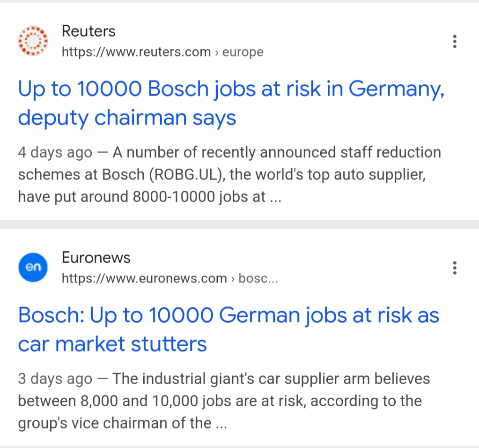The image size is (479, 448).
Task: Click the Euronews snippet about industrial giant
Action: click(x=220, y=401)
